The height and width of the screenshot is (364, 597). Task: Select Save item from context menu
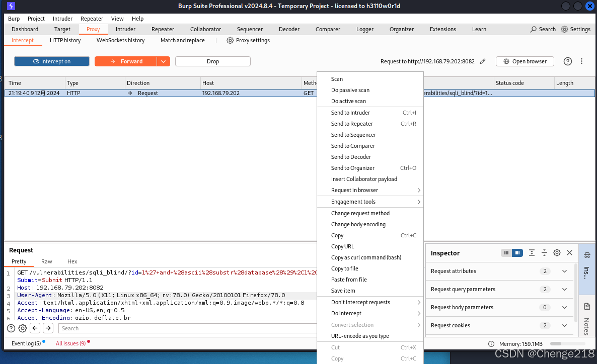pyautogui.click(x=369, y=291)
